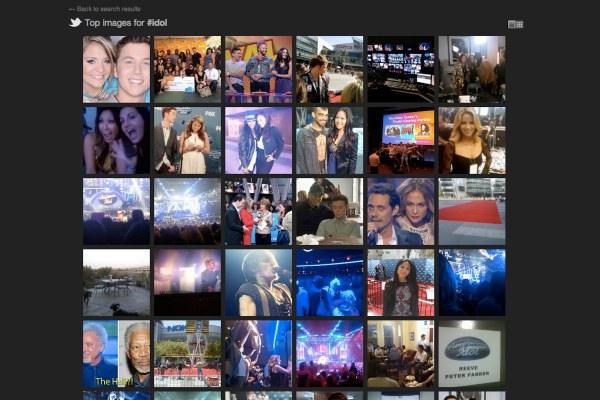Image resolution: width=600 pixels, height=400 pixels.
Task: Open close-up of blonde singer with guitar
Action: click(x=259, y=282)
